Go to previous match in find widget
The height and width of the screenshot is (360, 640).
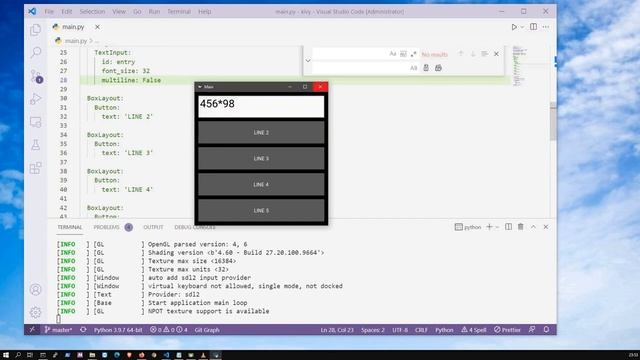click(461, 54)
